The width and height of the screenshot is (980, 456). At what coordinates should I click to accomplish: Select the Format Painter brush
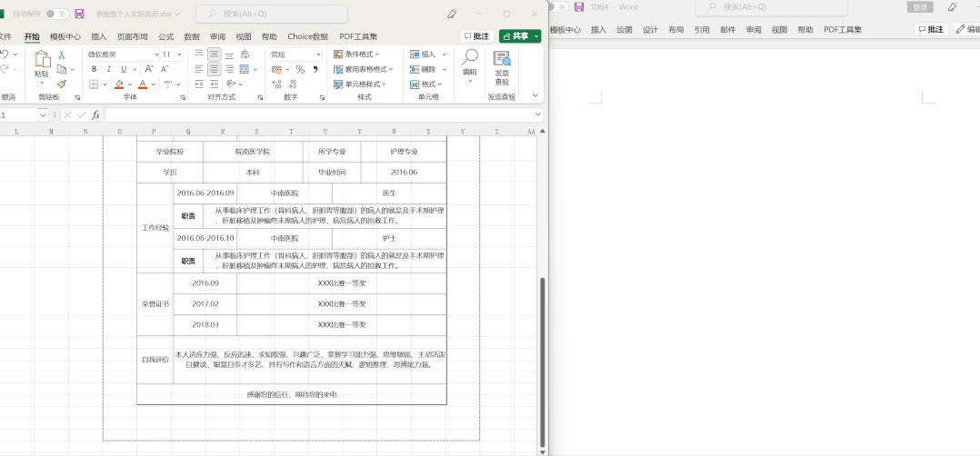(62, 84)
